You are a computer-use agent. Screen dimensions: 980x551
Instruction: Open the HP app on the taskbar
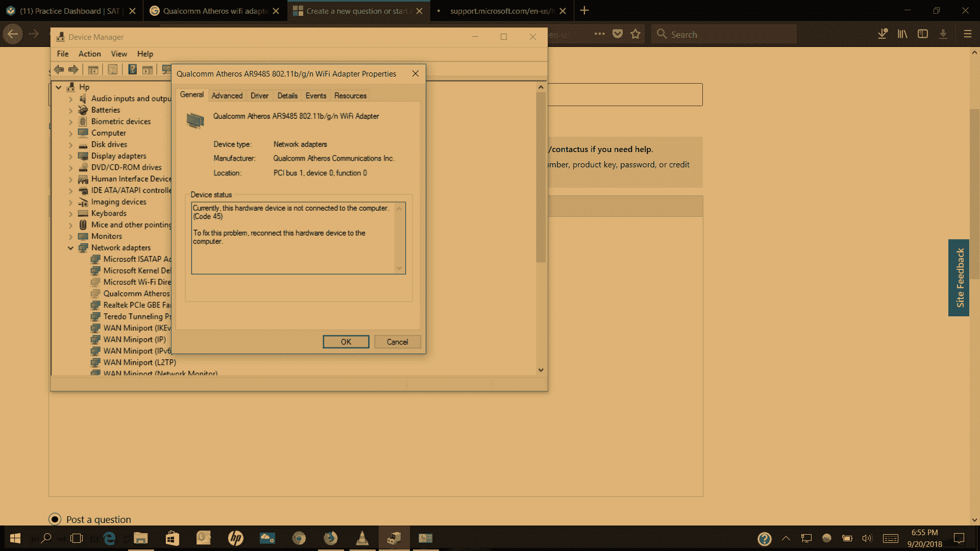[x=235, y=538]
